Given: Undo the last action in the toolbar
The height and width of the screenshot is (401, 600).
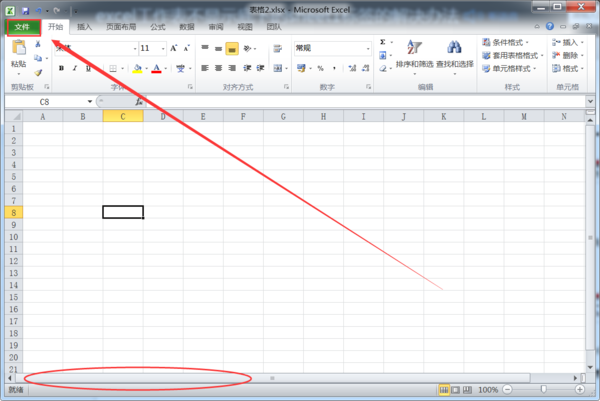Looking at the screenshot, I should [38, 11].
